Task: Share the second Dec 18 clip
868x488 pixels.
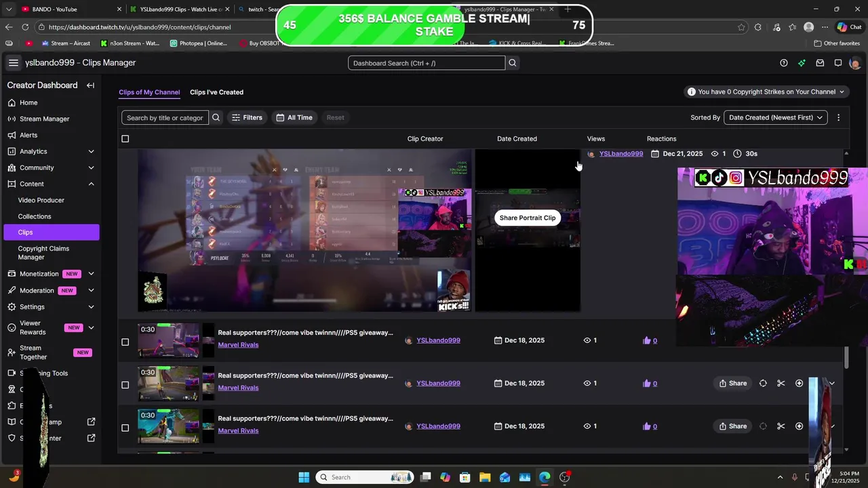Action: point(733,383)
